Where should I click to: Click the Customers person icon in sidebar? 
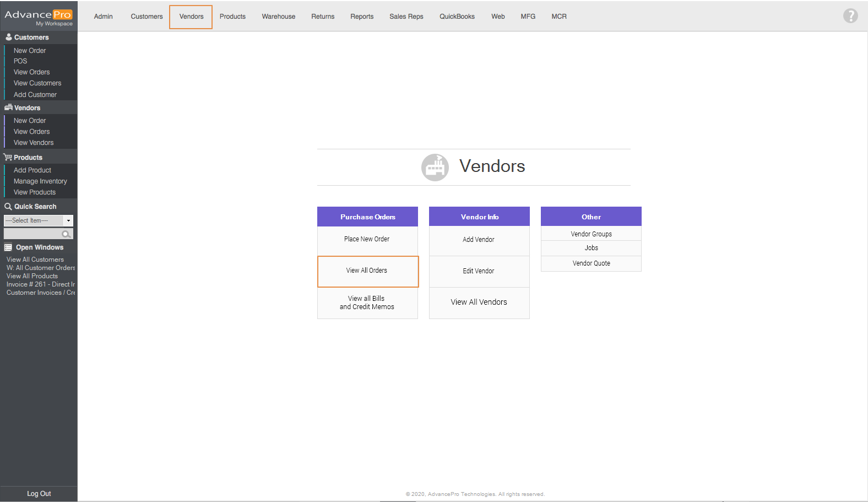point(8,37)
